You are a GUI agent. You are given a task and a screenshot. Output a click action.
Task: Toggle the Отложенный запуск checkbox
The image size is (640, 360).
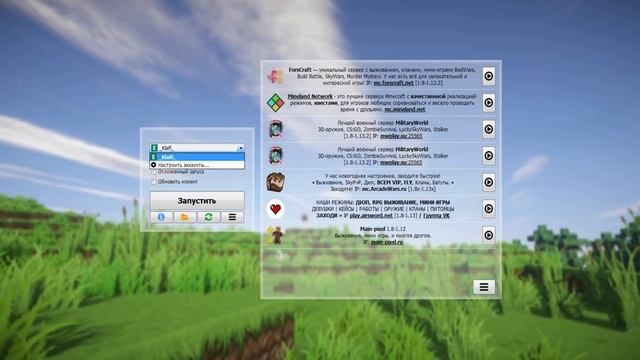pyautogui.click(x=154, y=172)
